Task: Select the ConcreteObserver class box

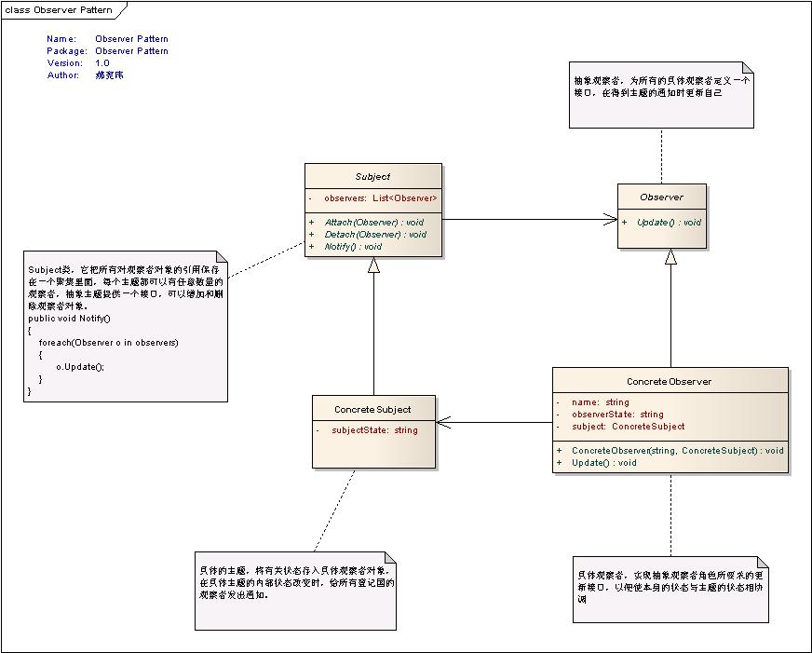Action: pos(669,382)
